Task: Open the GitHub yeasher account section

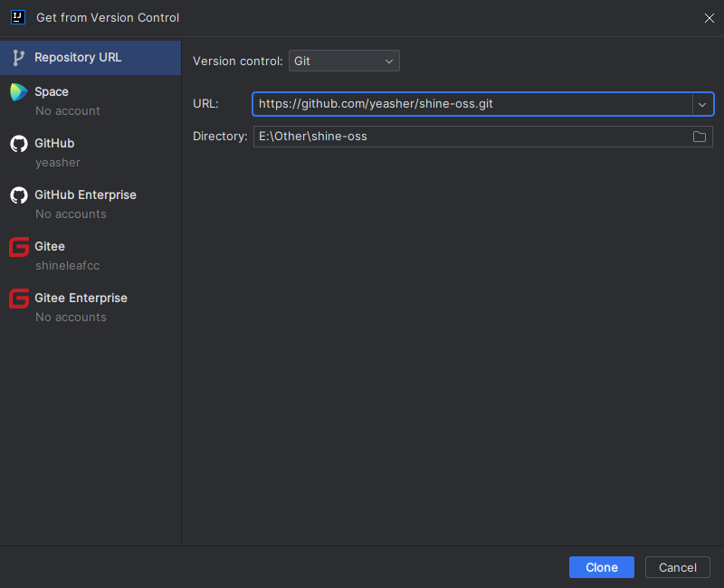Action: click(x=90, y=152)
